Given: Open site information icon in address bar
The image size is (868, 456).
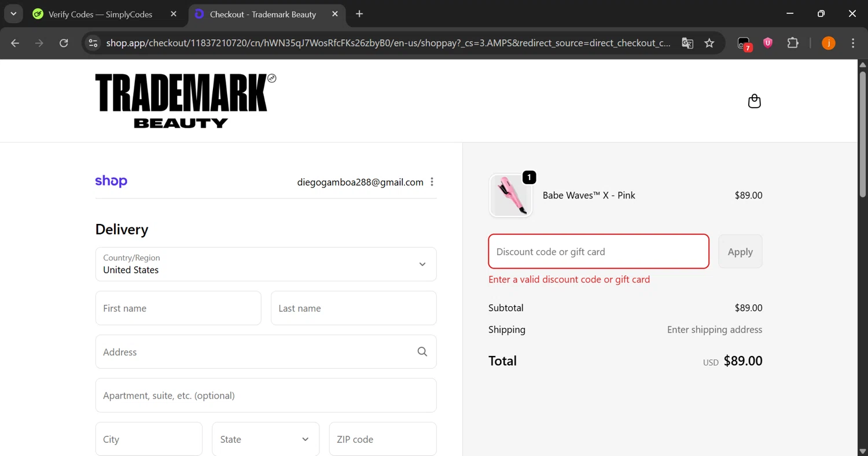Looking at the screenshot, I should 93,43.
